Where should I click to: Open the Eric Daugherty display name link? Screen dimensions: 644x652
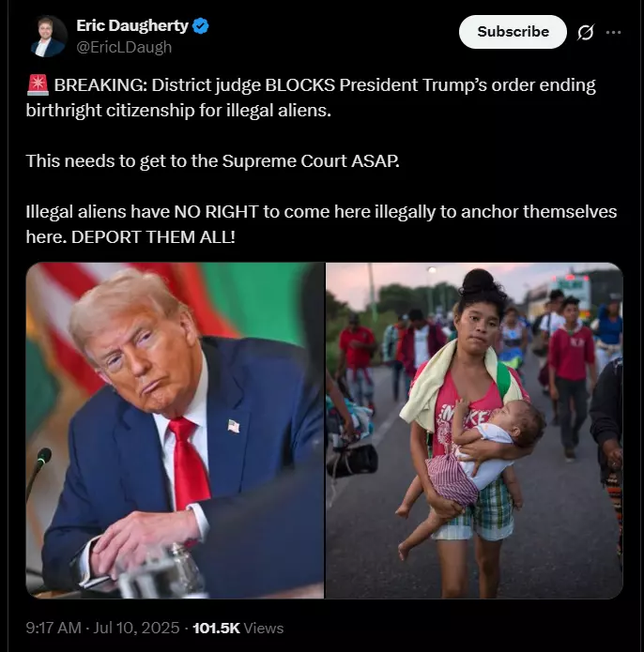[132, 25]
